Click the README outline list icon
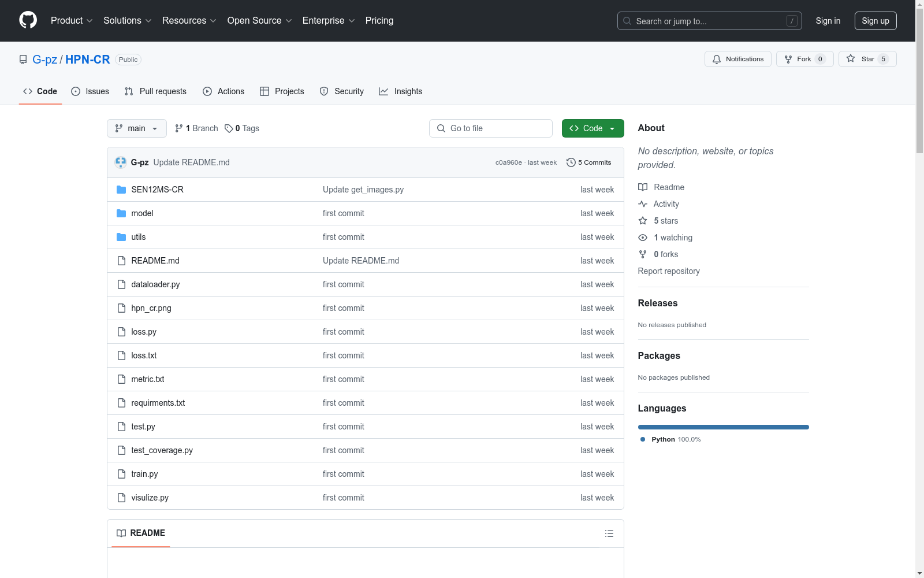Image resolution: width=924 pixels, height=578 pixels. (x=609, y=533)
